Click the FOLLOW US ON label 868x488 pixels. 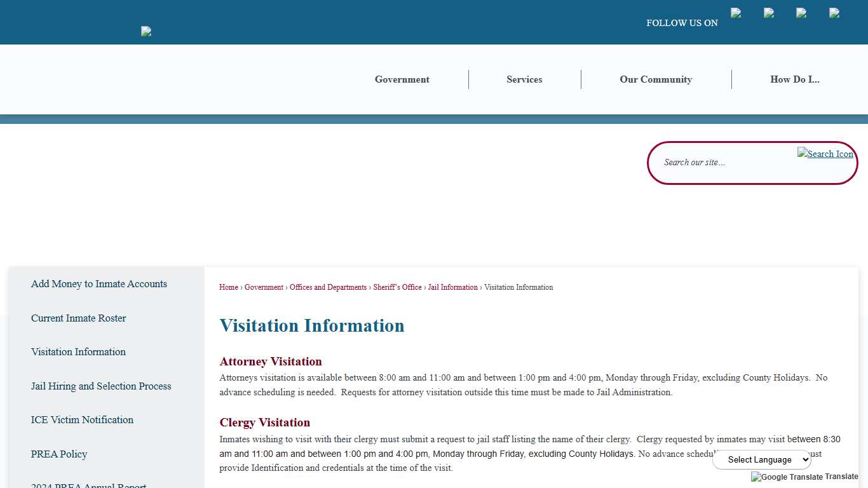[x=682, y=23]
